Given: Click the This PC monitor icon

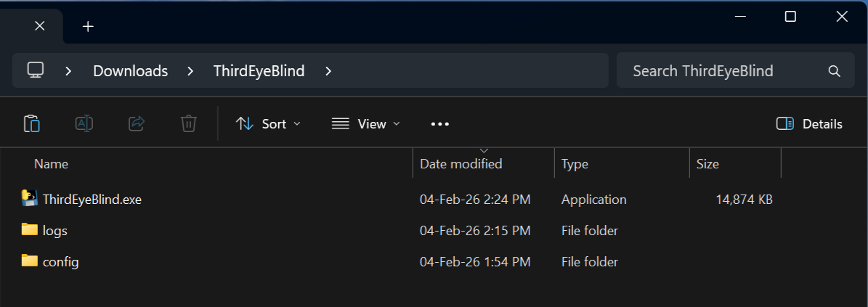Looking at the screenshot, I should pyautogui.click(x=36, y=70).
